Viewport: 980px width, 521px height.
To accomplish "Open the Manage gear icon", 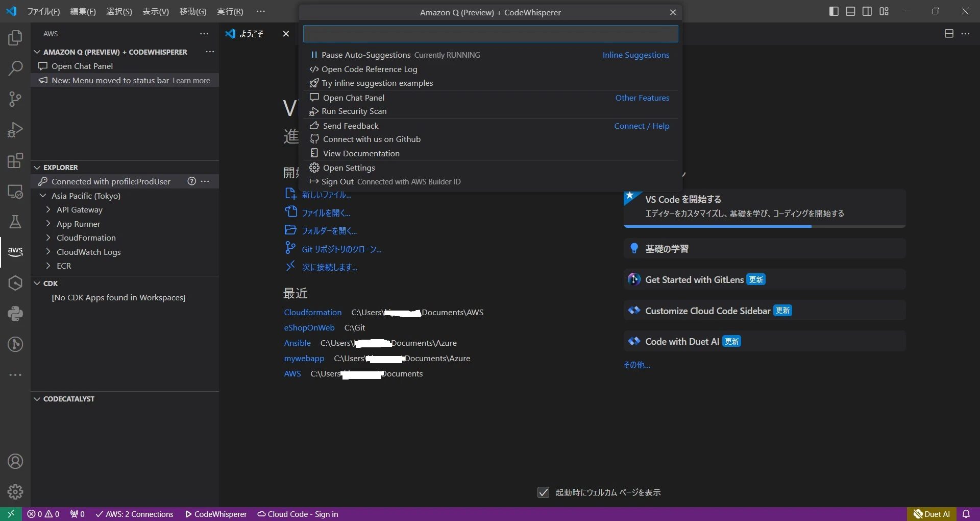I will click(15, 492).
